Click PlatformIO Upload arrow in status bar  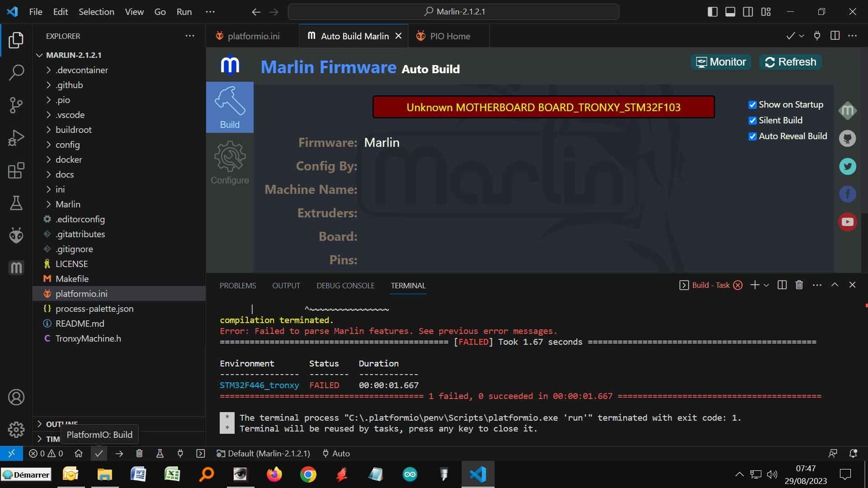click(119, 453)
